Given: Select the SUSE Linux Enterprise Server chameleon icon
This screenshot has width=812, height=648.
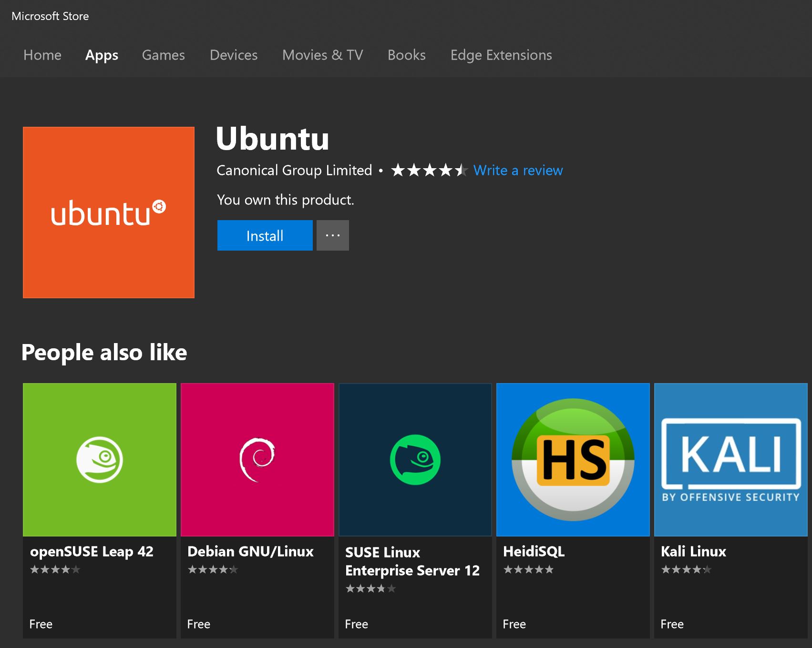Looking at the screenshot, I should coord(415,459).
